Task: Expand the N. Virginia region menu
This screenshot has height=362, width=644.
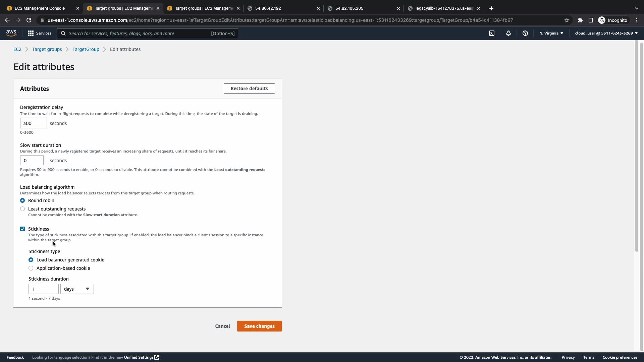Action: (x=551, y=33)
